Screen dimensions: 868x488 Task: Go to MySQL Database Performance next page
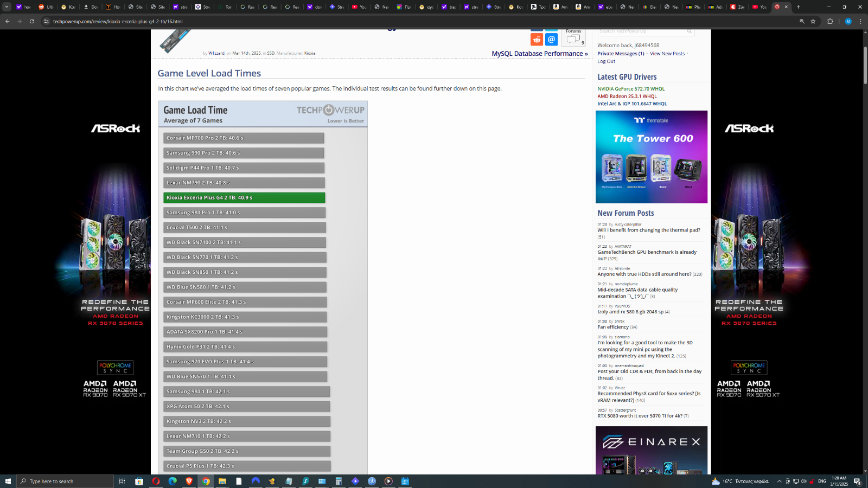(x=540, y=54)
